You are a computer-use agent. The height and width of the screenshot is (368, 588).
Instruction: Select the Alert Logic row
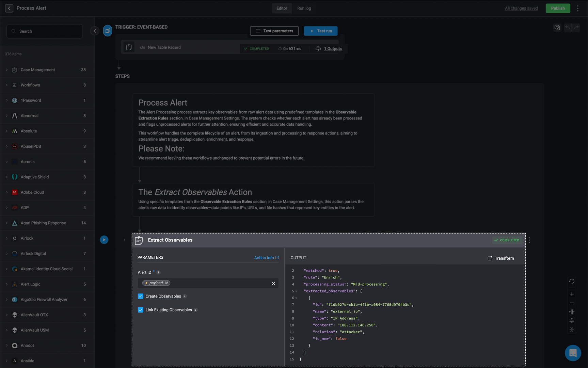[47, 284]
